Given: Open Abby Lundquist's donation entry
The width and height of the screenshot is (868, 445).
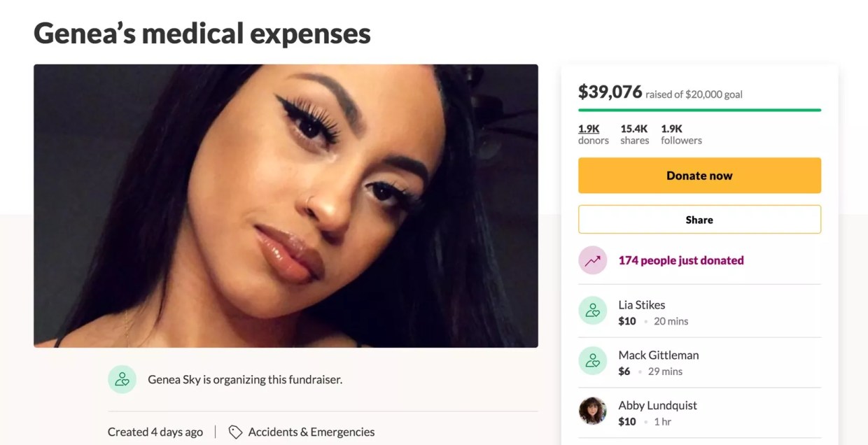Looking at the screenshot, I should tap(657, 405).
